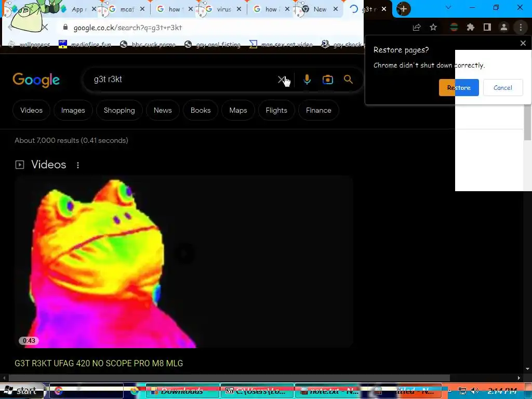This screenshot has height=399, width=532.
Task: Open the Videos section more options dots
Action: click(78, 165)
